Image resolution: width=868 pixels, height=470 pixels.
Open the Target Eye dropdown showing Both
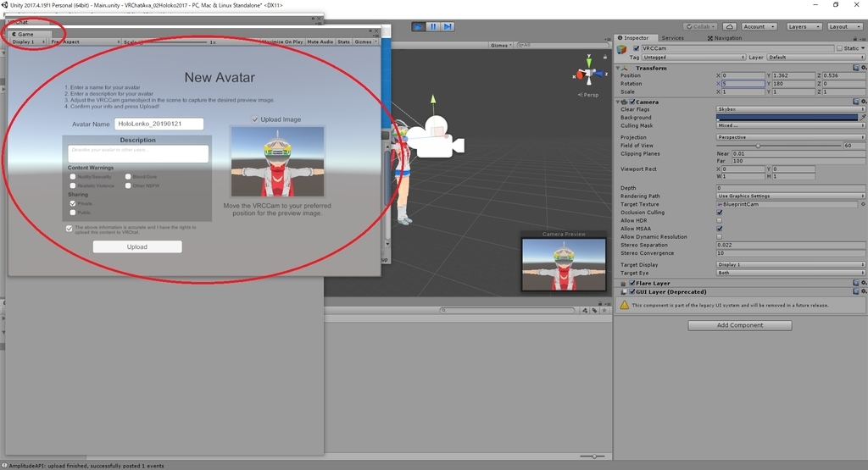(x=790, y=273)
